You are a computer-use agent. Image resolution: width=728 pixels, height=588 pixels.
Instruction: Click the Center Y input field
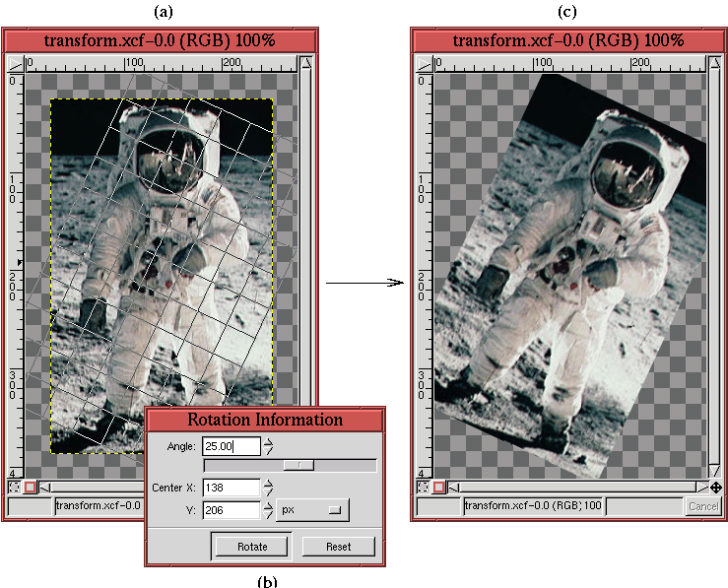(x=231, y=510)
